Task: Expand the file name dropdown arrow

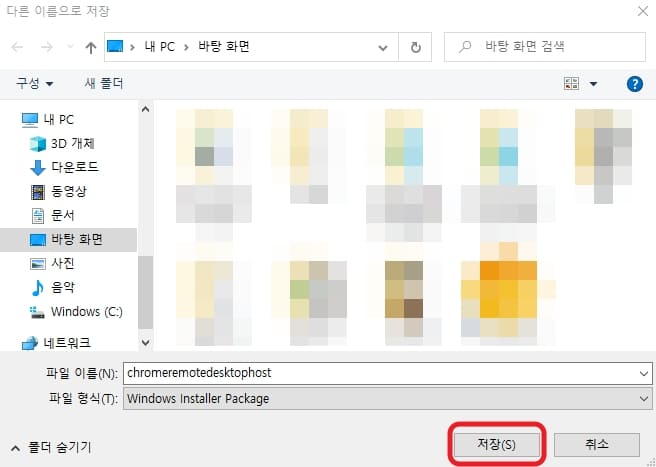Action: [x=644, y=374]
